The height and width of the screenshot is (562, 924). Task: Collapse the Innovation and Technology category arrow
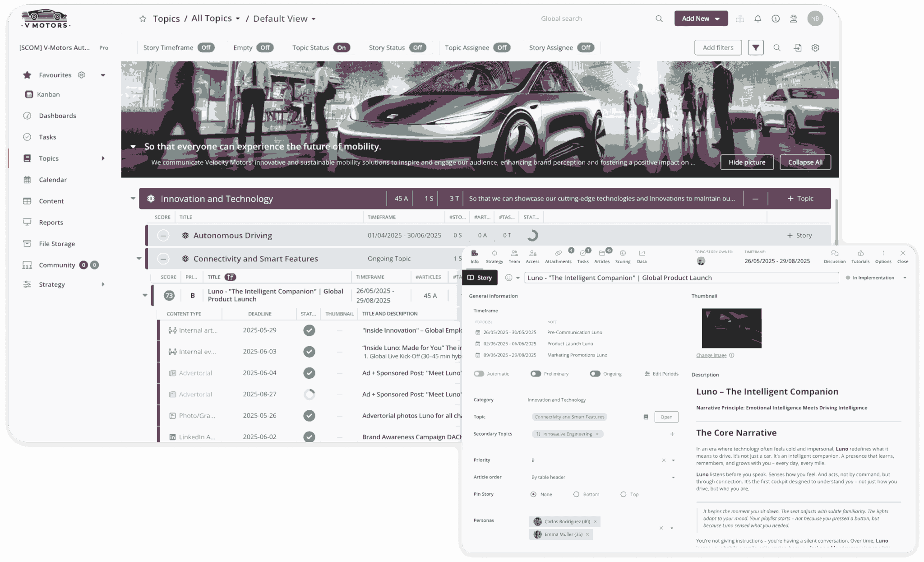click(133, 198)
